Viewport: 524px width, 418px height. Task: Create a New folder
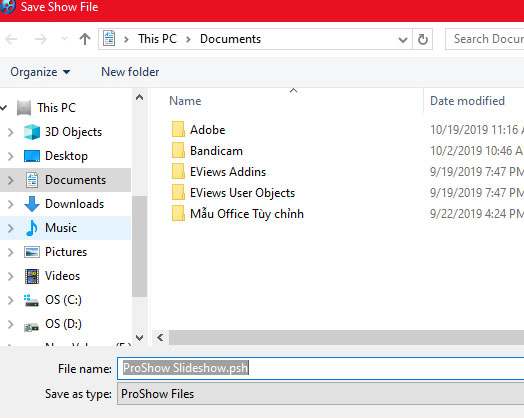click(130, 72)
